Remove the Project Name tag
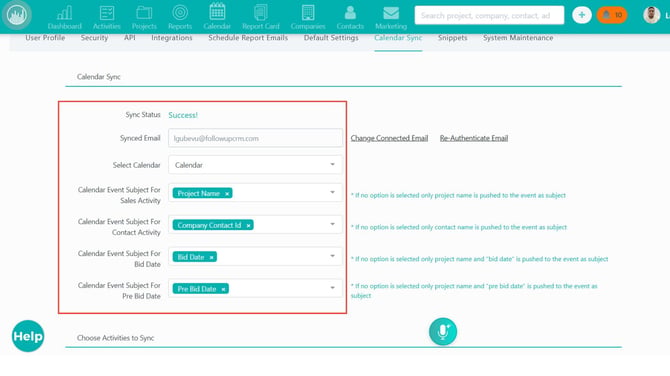Viewport: 670px width, 376px height. pos(227,194)
